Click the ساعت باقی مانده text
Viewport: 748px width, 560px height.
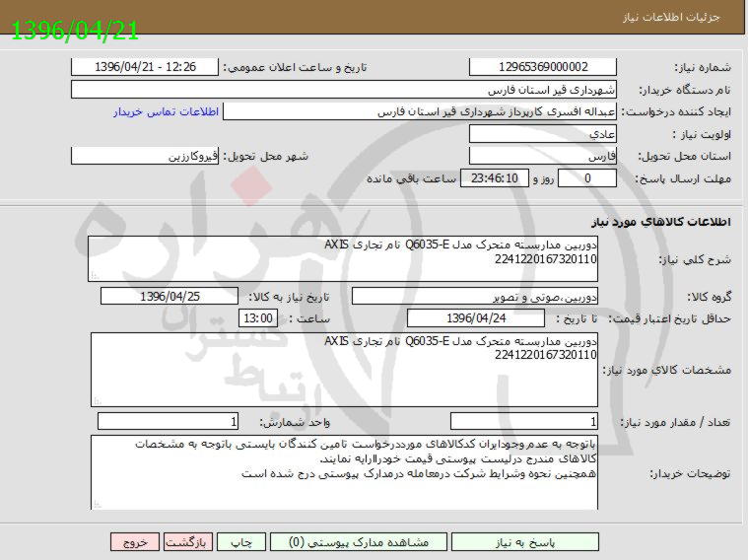click(412, 178)
